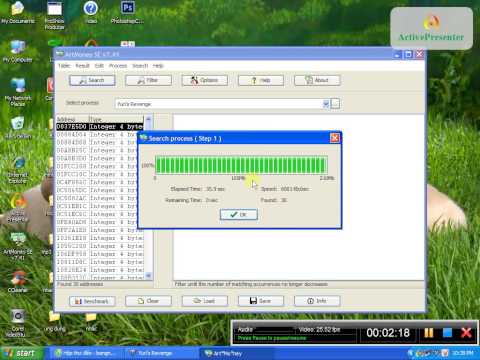Click the Clear button
Screen dimensions: 480x360
click(148, 301)
